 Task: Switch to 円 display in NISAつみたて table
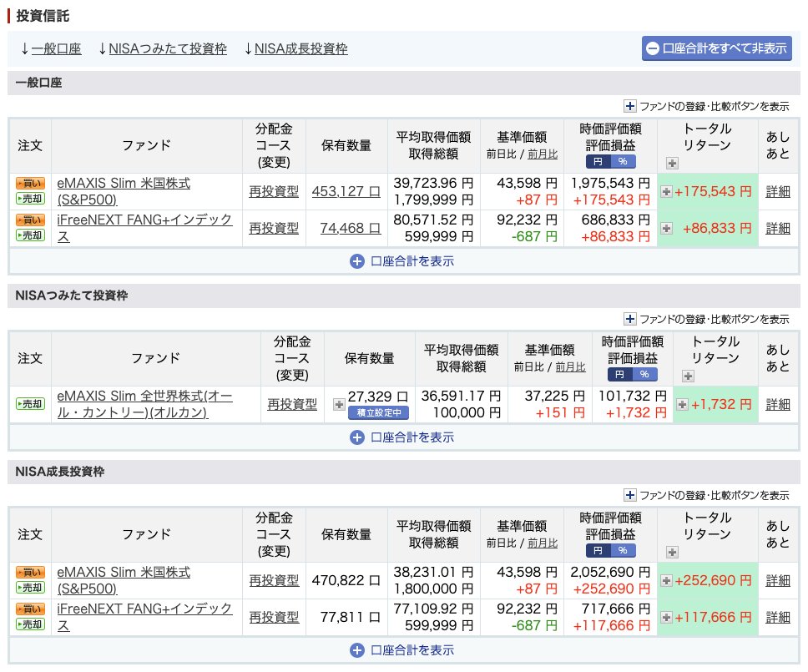coord(620,374)
